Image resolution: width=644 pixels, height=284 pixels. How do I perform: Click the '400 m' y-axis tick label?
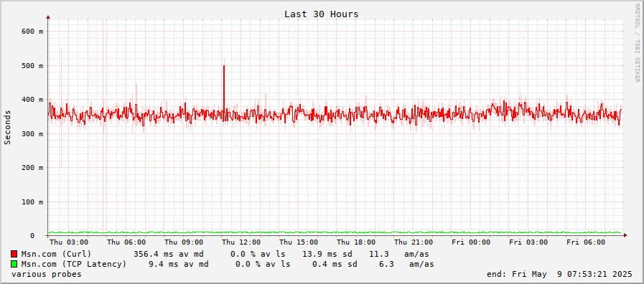click(x=32, y=100)
